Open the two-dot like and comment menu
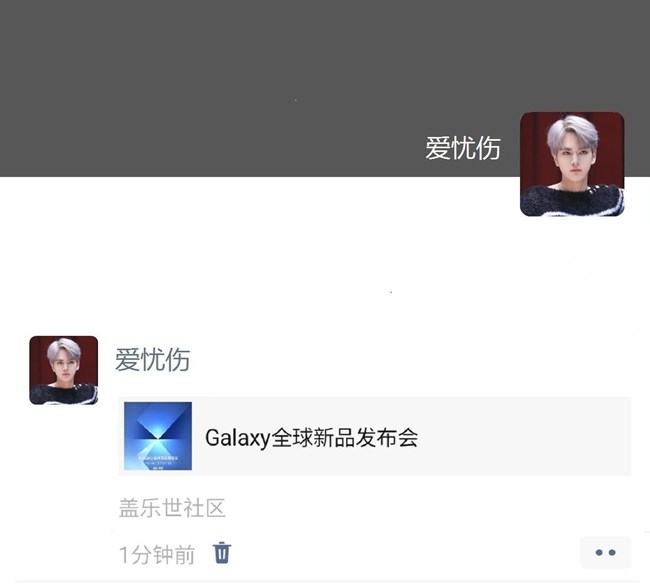This screenshot has height=588, width=650. coord(605,552)
